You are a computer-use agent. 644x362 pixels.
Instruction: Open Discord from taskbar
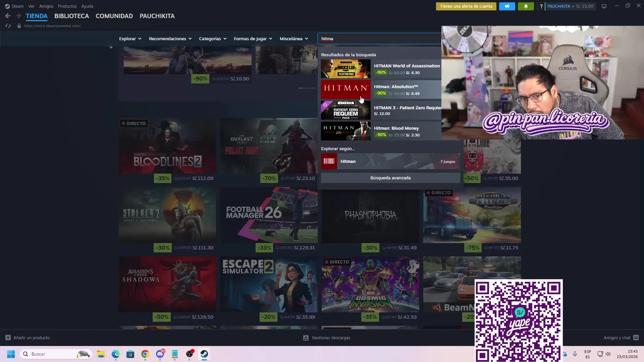pos(160,354)
